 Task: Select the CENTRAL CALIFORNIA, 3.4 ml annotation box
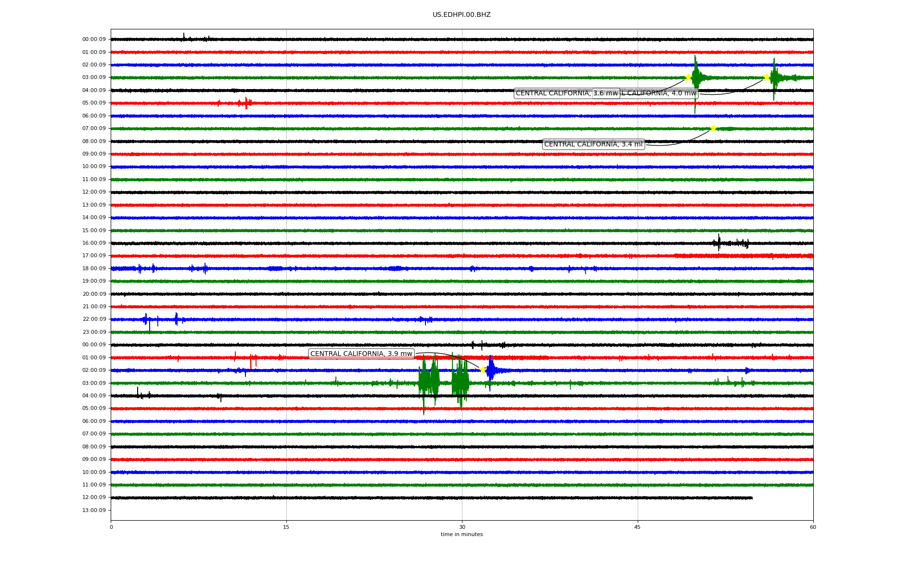click(x=593, y=144)
